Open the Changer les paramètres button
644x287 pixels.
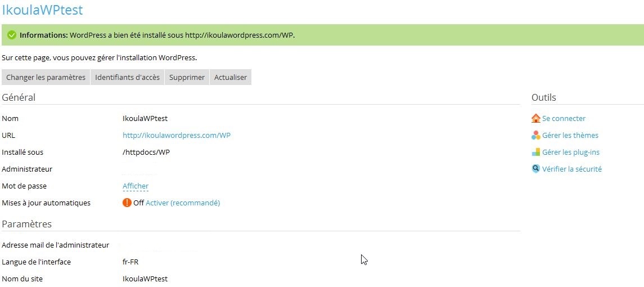(46, 77)
